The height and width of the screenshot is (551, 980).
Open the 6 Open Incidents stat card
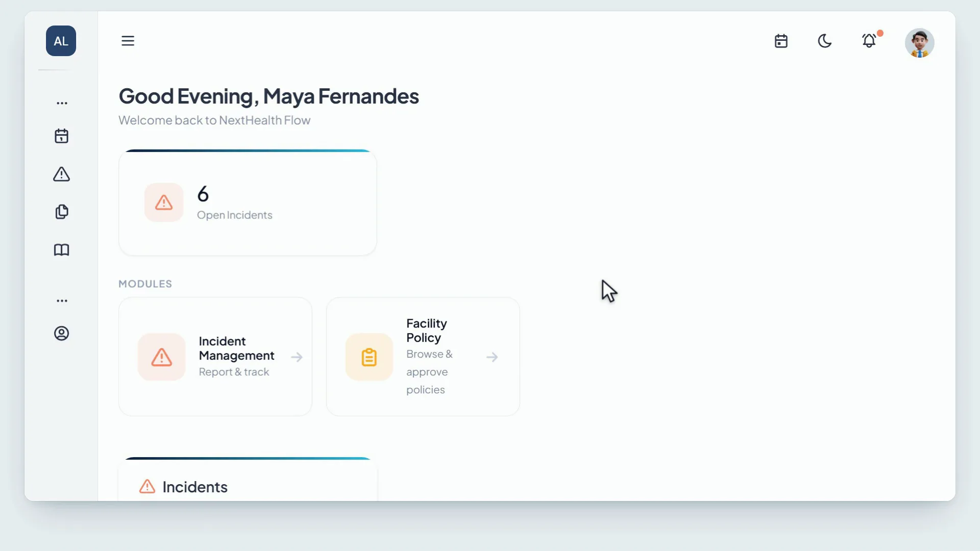point(248,203)
